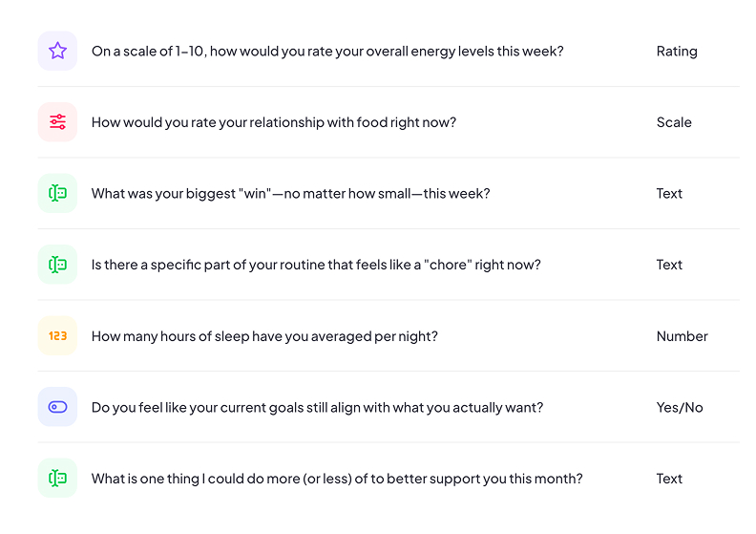Viewport: 756px width, 534px height.
Task: Click the purple star rating icon
Action: pyautogui.click(x=57, y=51)
